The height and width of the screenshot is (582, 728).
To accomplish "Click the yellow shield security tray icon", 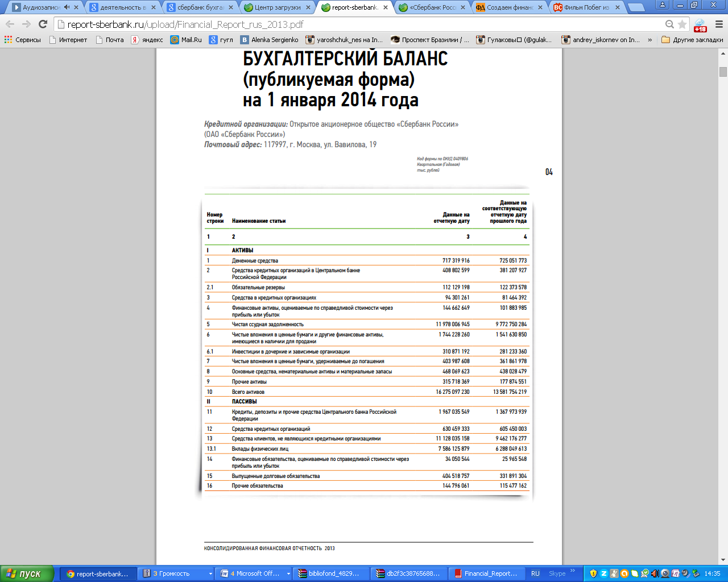I will point(593,573).
